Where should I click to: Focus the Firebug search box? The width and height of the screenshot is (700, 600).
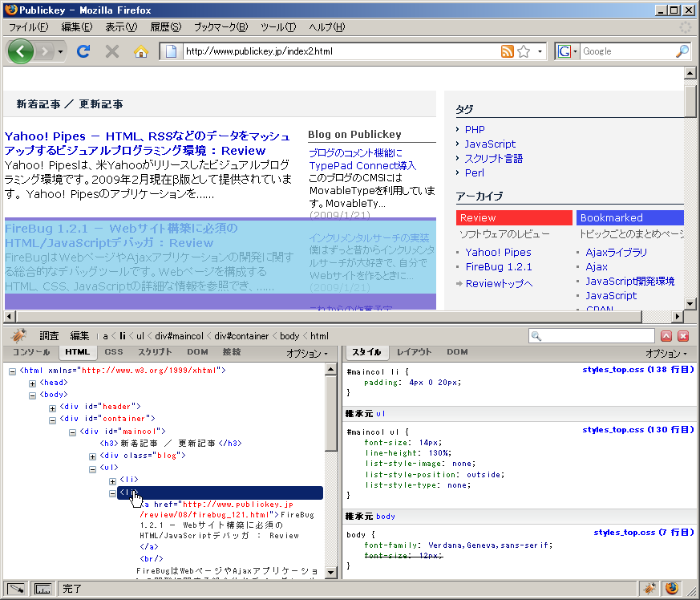point(592,336)
